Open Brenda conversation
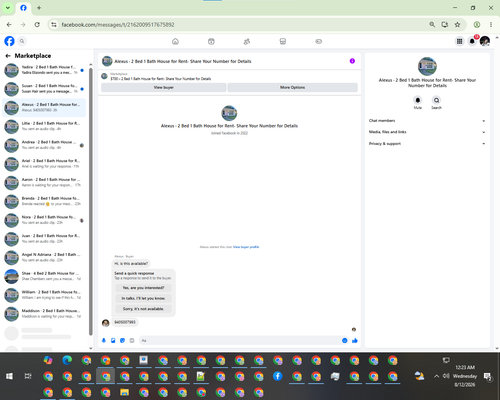 (x=44, y=201)
